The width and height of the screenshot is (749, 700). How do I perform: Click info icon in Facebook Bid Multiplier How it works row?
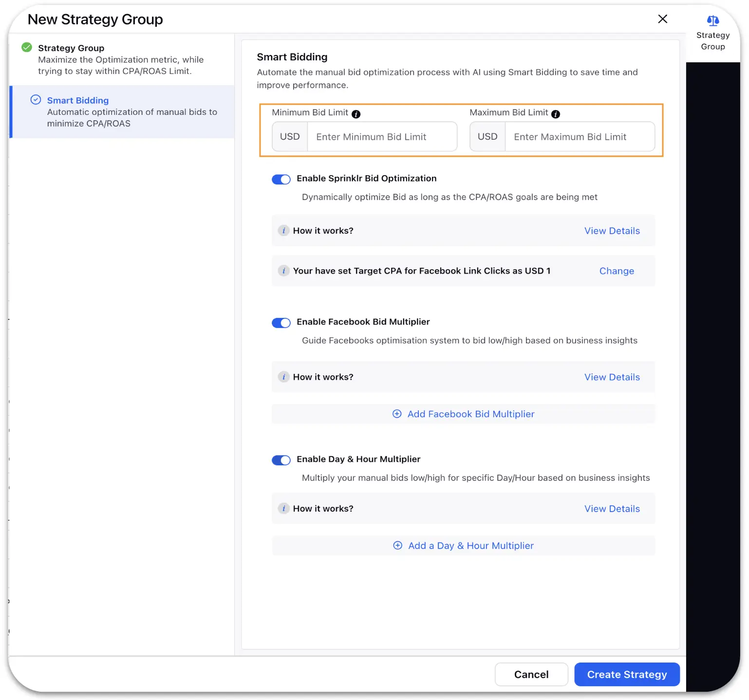click(283, 377)
